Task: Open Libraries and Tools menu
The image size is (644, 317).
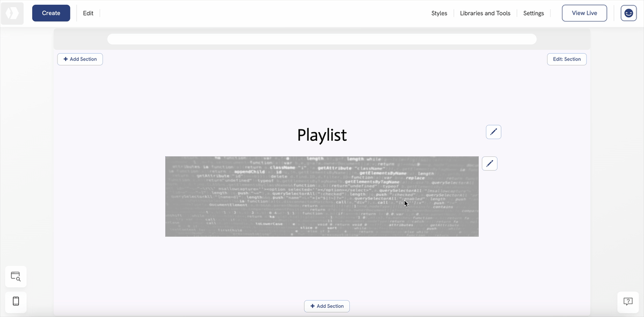Action: point(485,13)
